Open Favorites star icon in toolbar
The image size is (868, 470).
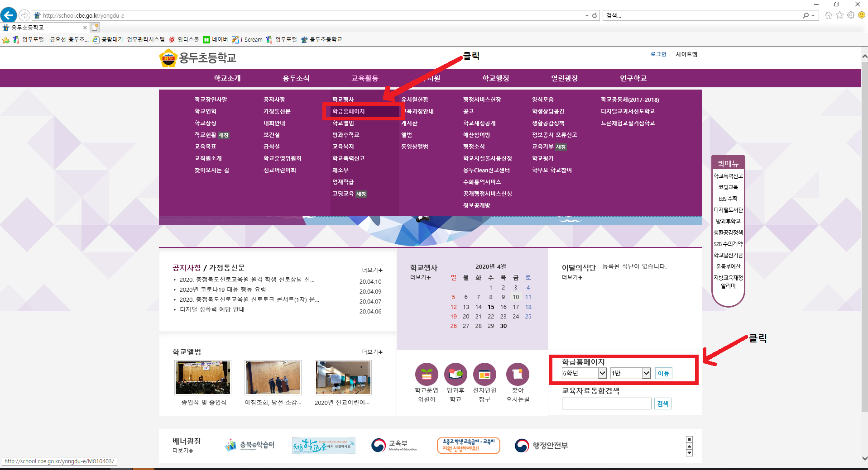pyautogui.click(x=840, y=15)
